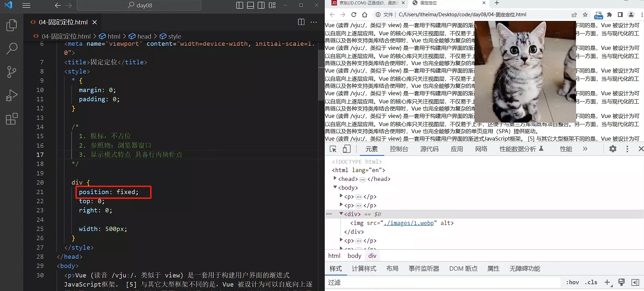Open Extensions view
644x291 pixels.
11,119
